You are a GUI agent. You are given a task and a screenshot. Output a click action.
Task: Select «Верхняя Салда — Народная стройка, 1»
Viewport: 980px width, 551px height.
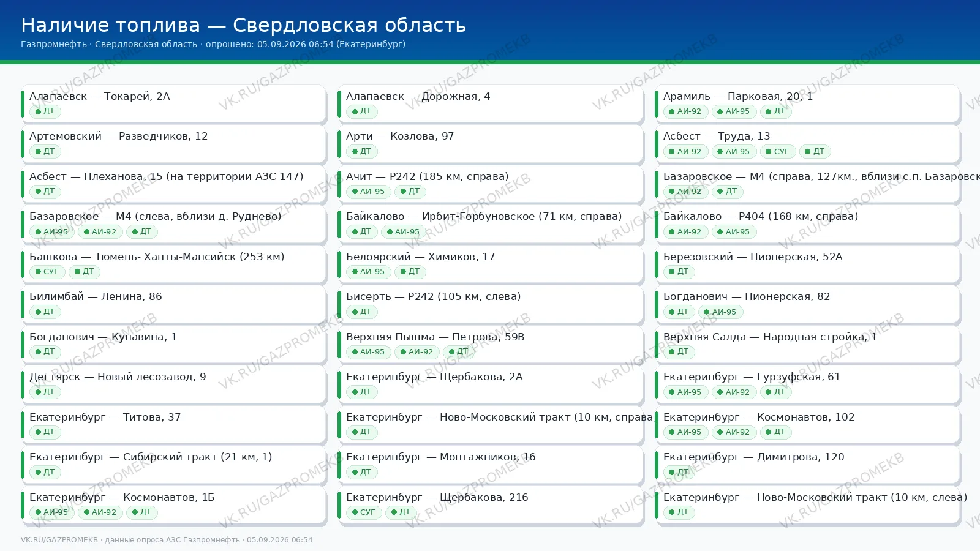click(771, 337)
